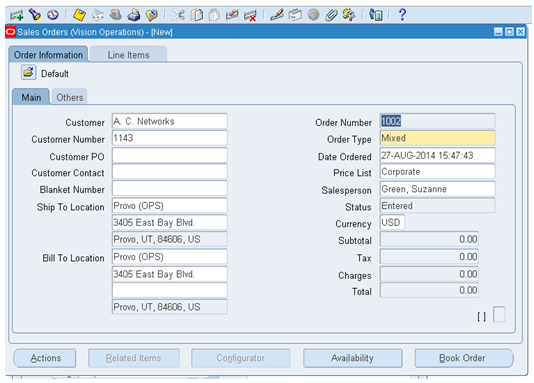Click the red Oracle window icon
This screenshot has width=534, height=383.
pos(11,32)
